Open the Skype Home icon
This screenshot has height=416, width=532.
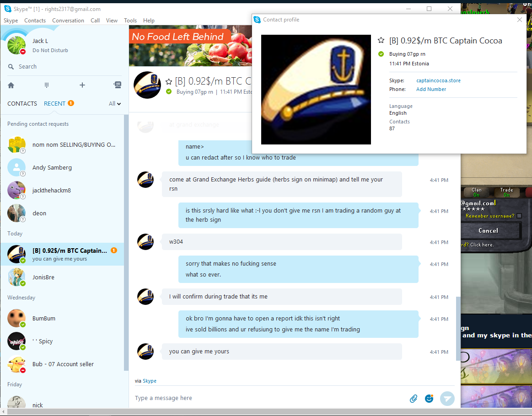(11, 85)
